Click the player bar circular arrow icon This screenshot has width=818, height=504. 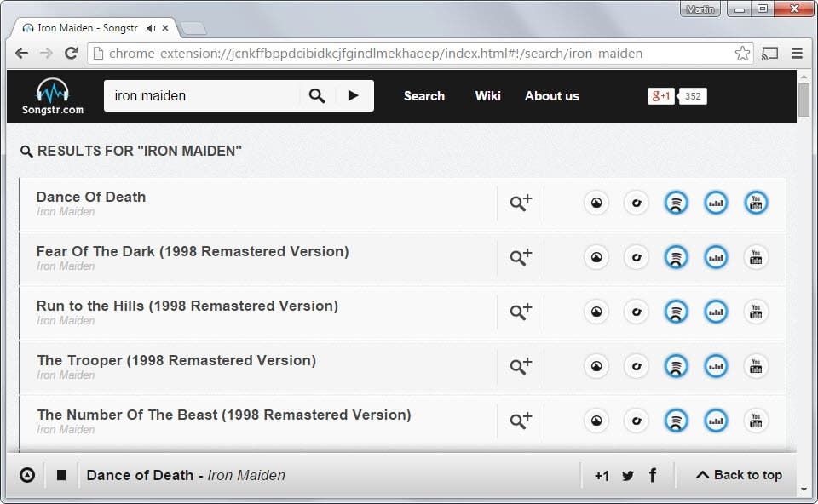click(27, 475)
